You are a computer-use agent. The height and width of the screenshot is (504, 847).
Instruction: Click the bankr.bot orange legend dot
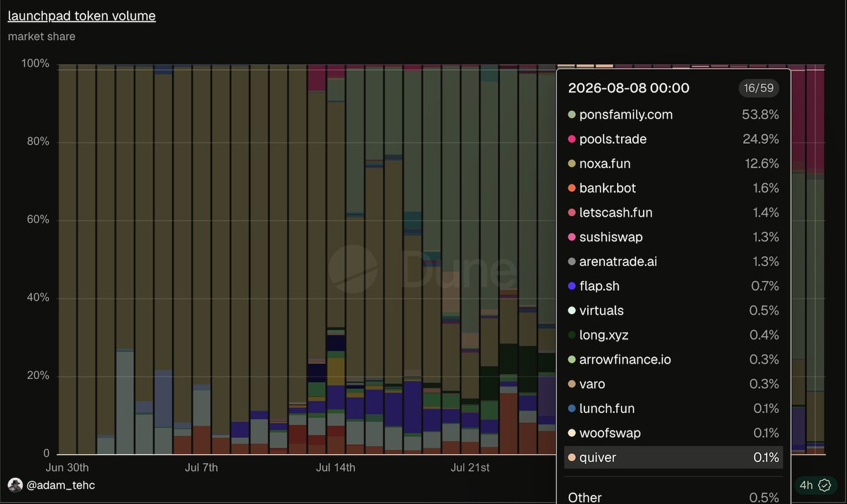click(572, 188)
